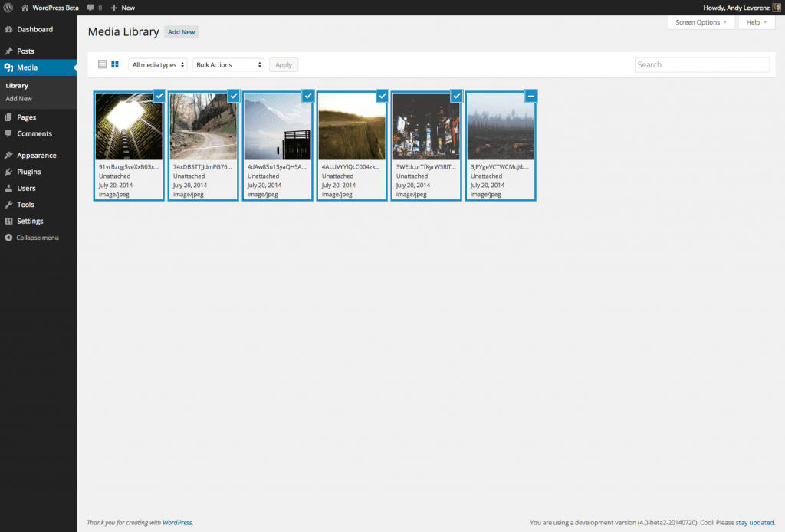The height and width of the screenshot is (532, 785).
Task: Open the Screen Options panel
Action: [701, 22]
